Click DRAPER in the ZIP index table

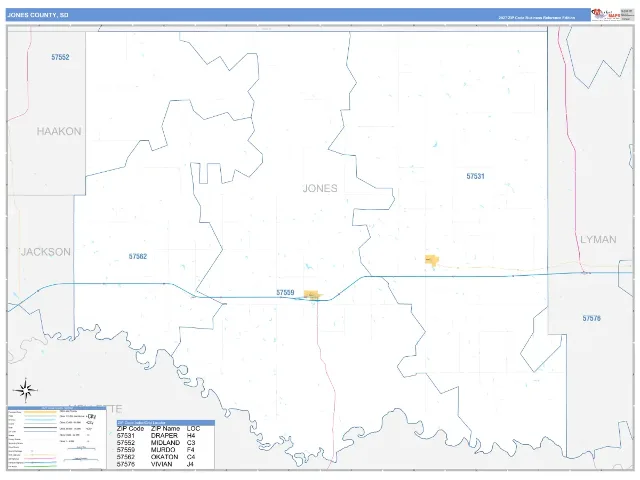[164, 436]
